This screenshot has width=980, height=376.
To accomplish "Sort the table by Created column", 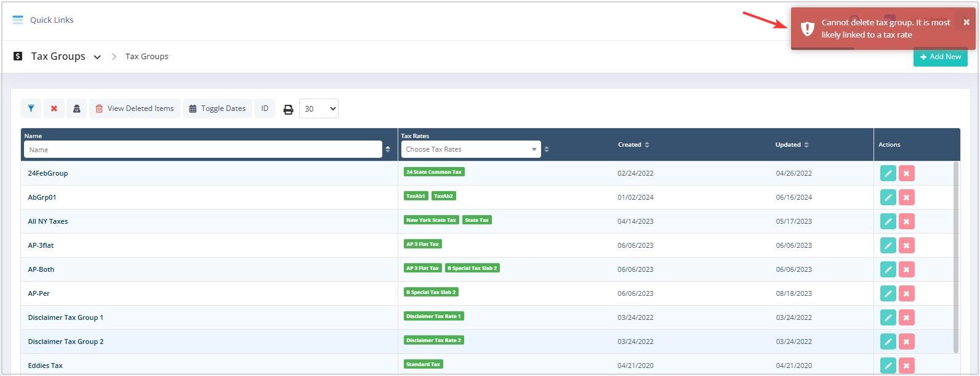I will coord(633,145).
